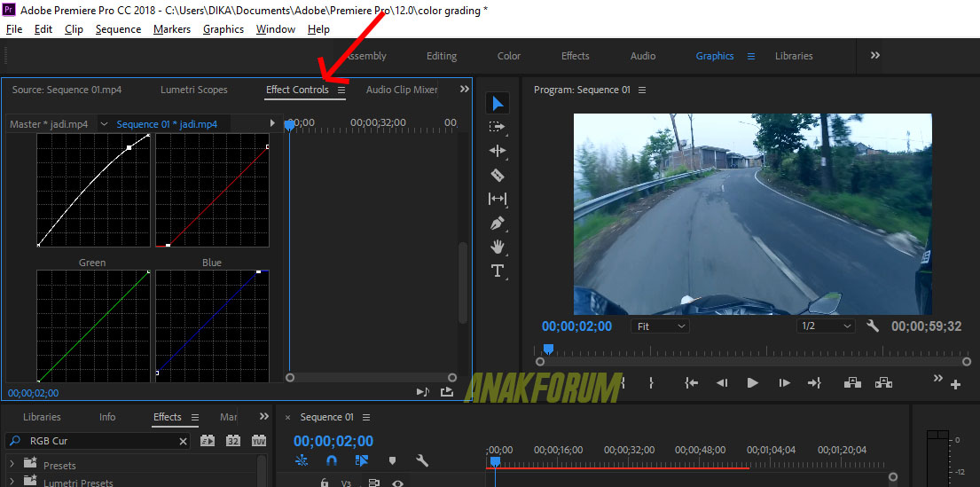Screen dimensions: 980x487
Task: Open Effect Controls panel menu
Action: 341,90
